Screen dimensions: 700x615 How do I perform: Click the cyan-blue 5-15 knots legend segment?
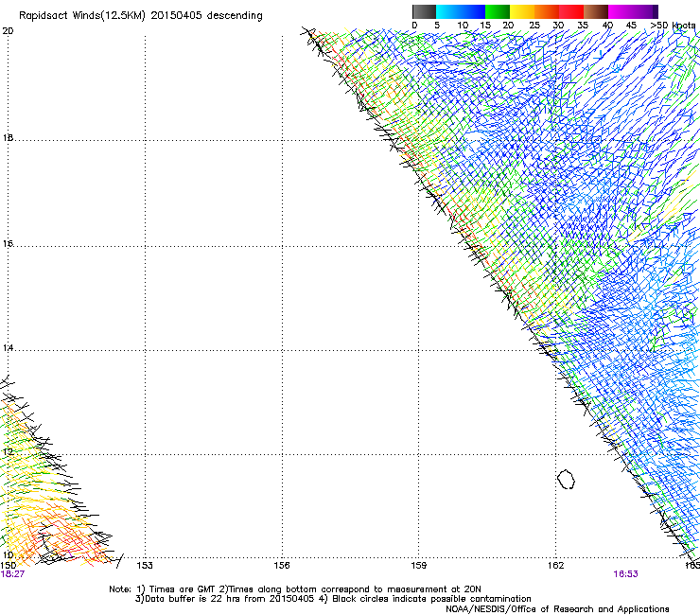point(461,11)
